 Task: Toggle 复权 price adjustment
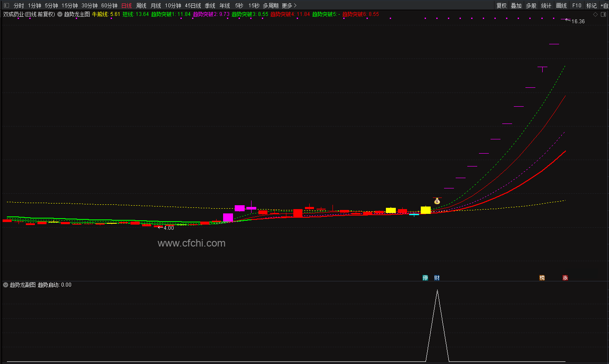pos(501,6)
